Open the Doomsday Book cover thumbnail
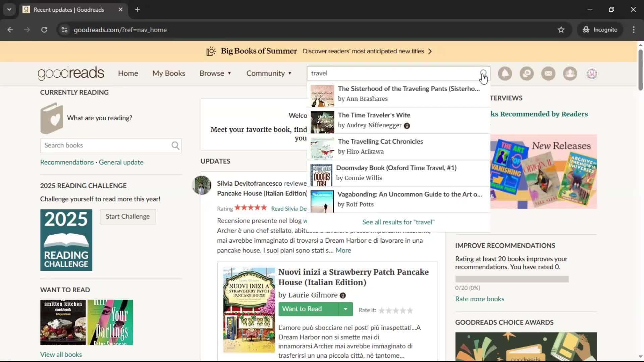Image resolution: width=644 pixels, height=362 pixels. click(321, 175)
